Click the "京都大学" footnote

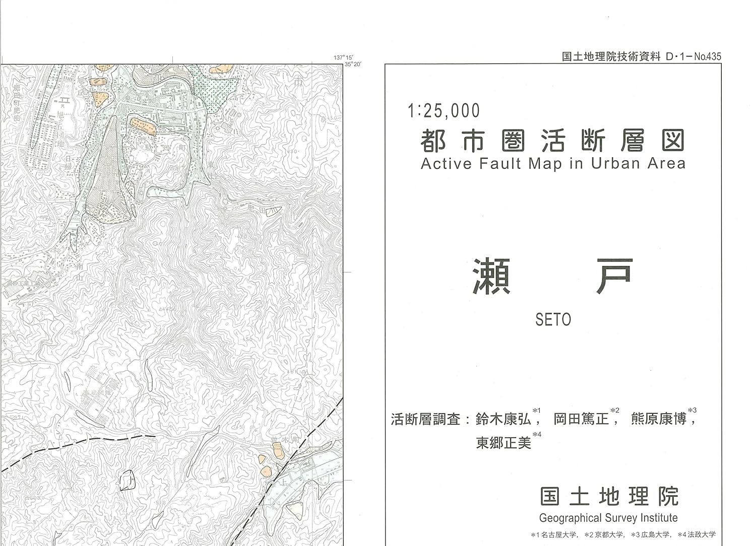(x=608, y=534)
